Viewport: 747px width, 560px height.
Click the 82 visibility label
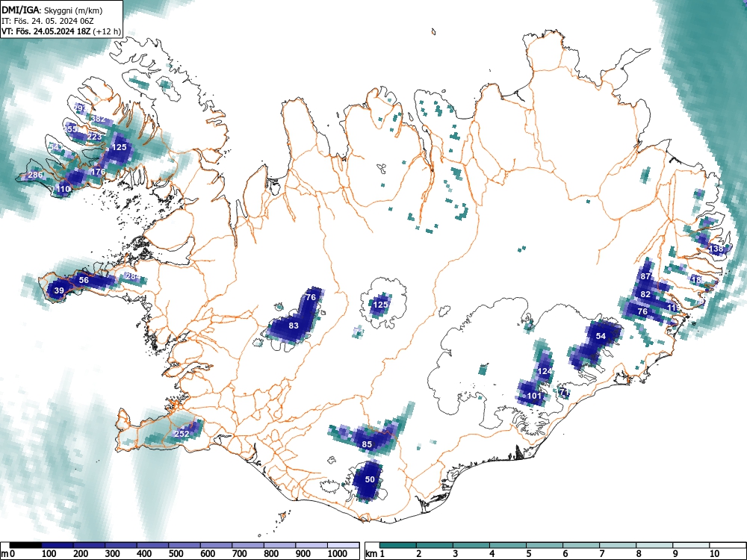645,294
